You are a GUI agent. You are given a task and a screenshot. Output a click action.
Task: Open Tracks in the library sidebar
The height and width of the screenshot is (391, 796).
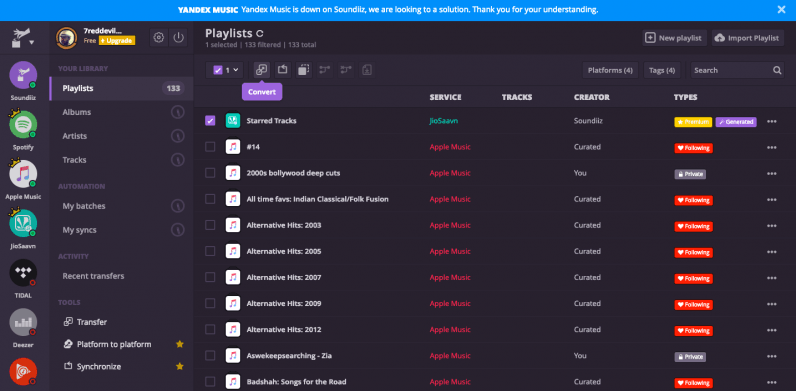[x=121, y=160]
